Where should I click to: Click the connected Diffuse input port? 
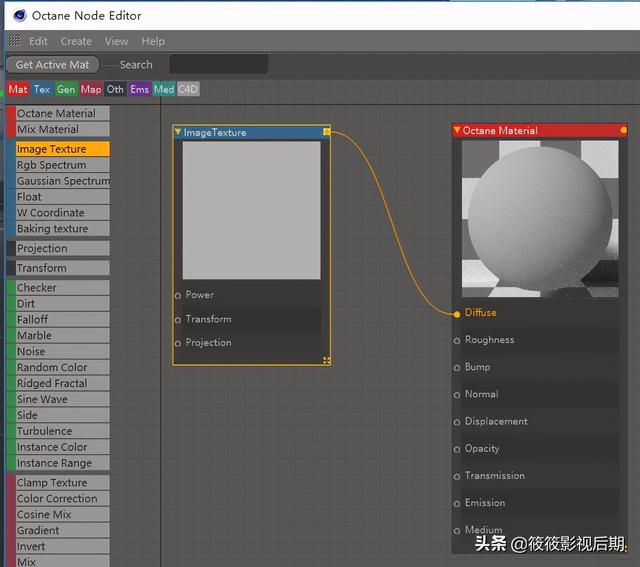pos(457,314)
